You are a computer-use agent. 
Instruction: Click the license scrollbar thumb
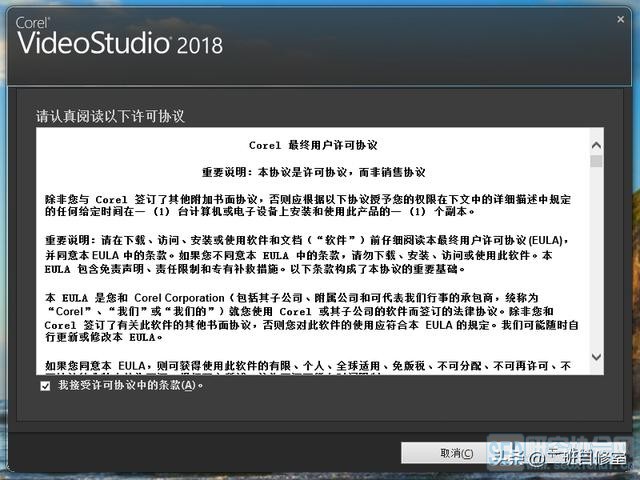click(x=596, y=160)
